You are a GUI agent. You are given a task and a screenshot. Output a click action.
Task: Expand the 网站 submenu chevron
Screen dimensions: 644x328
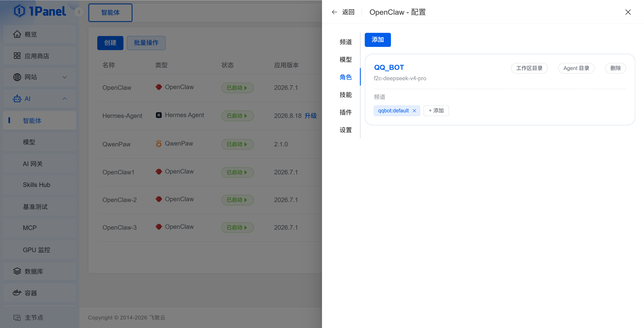[x=65, y=77]
